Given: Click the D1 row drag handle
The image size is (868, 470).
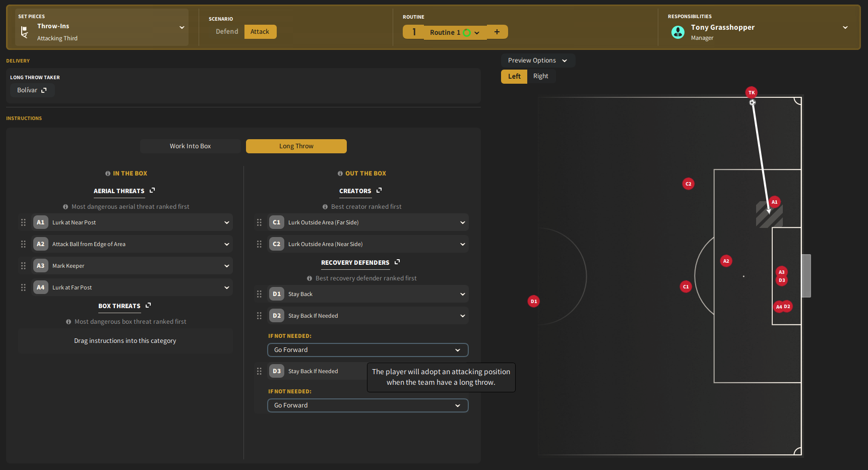Looking at the screenshot, I should [259, 294].
